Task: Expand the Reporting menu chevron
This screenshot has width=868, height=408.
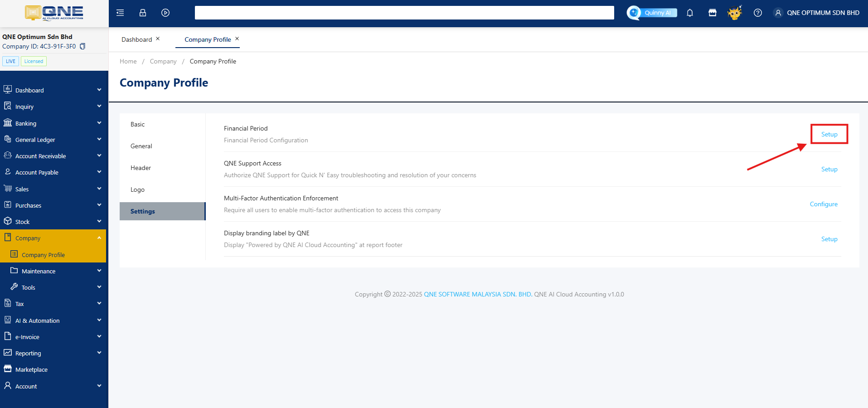Action: point(99,353)
